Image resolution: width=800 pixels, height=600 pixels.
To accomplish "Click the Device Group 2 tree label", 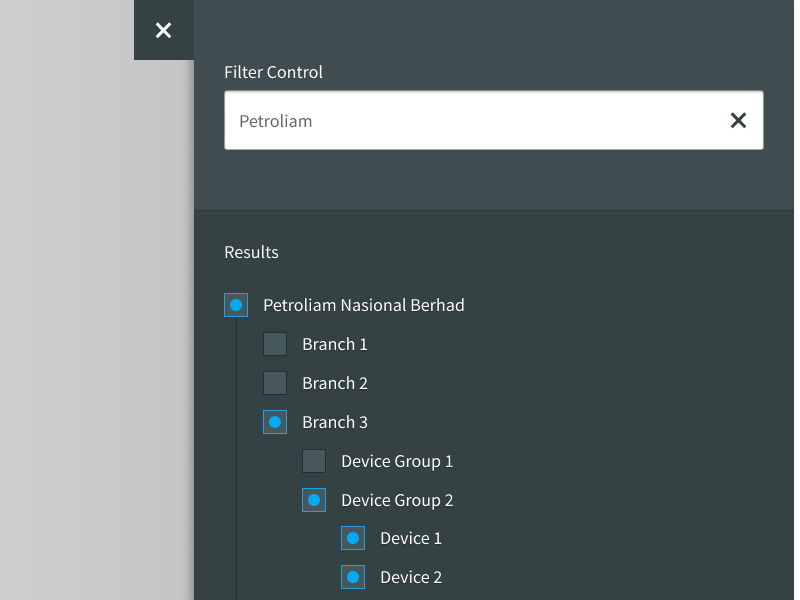I will click(x=397, y=500).
